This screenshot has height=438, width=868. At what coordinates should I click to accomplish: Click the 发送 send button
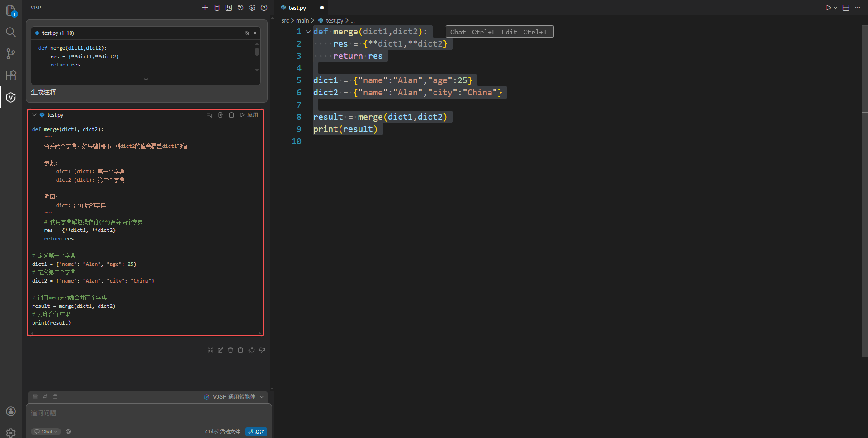[x=256, y=432]
